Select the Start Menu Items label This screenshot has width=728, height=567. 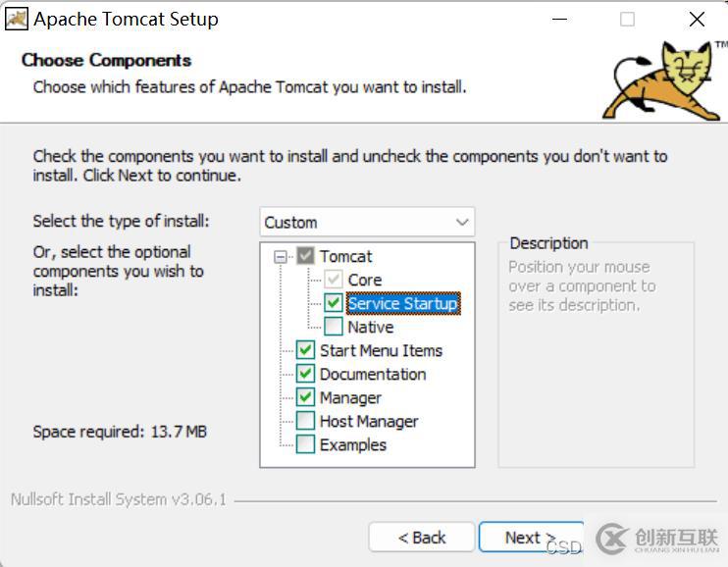382,350
